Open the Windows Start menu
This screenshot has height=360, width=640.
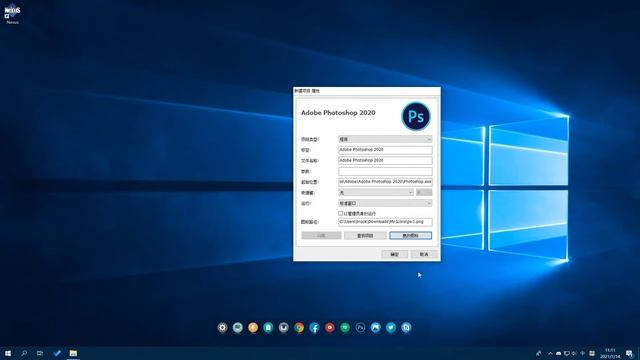click(x=8, y=353)
